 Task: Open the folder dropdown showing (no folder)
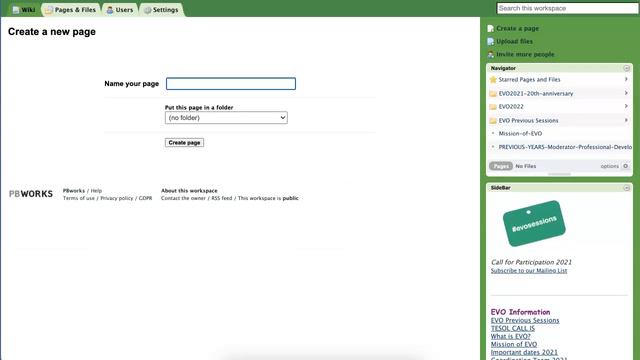[x=226, y=118]
